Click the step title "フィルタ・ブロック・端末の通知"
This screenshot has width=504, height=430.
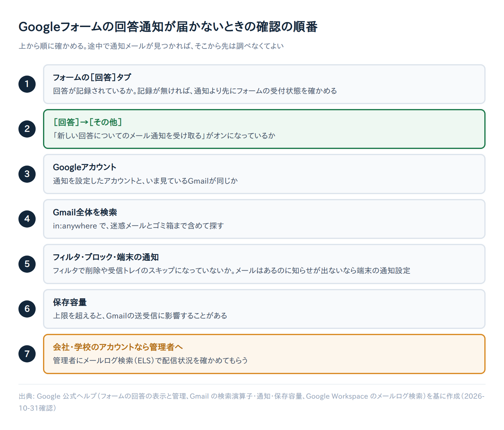[x=106, y=257]
